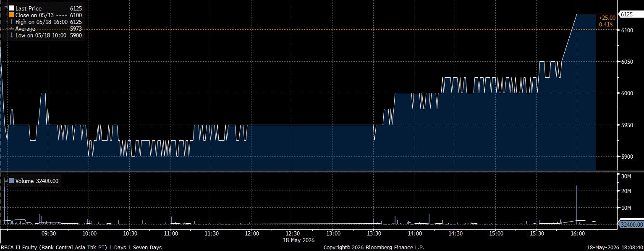Click the 6100 price axis label
Image resolution: width=644 pixels, height=251 pixels.
[626, 30]
